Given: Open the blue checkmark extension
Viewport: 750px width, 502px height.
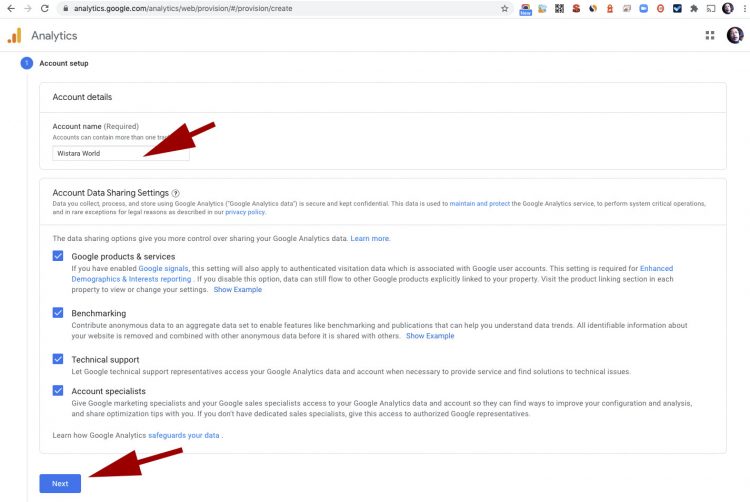Looking at the screenshot, I should [677, 9].
